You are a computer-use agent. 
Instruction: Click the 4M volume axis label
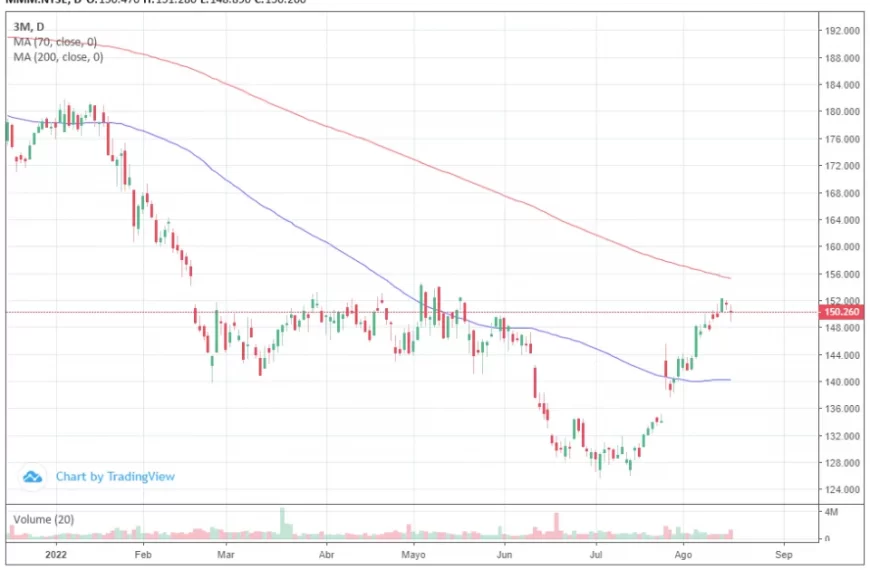831,512
